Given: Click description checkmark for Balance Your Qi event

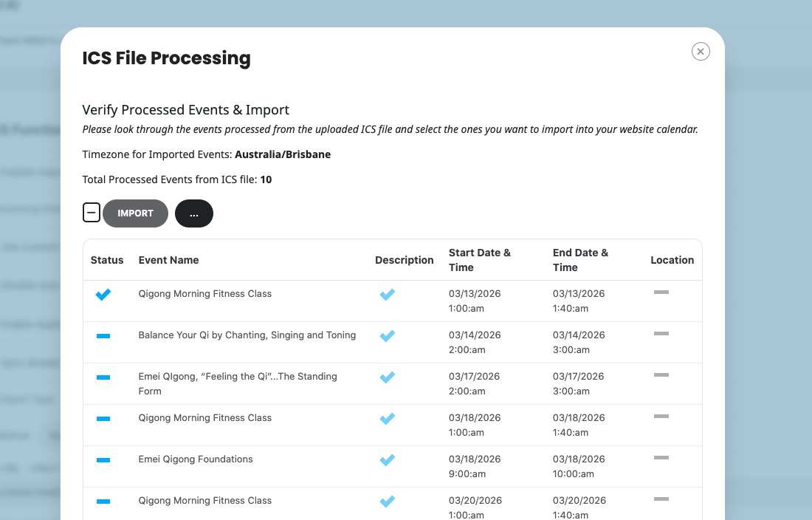Looking at the screenshot, I should point(388,336).
